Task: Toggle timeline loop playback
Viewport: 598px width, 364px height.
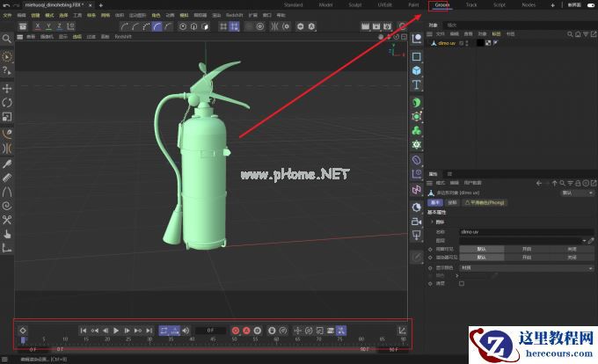Action: click(164, 331)
